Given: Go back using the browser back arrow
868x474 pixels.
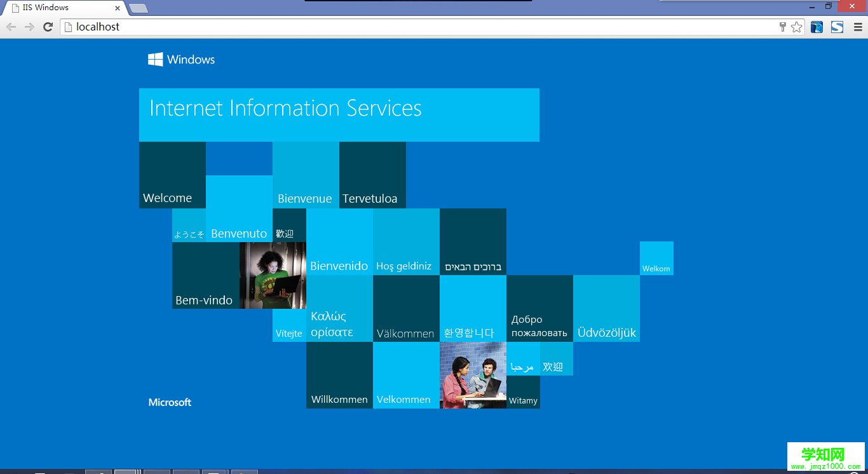Looking at the screenshot, I should coord(11,27).
